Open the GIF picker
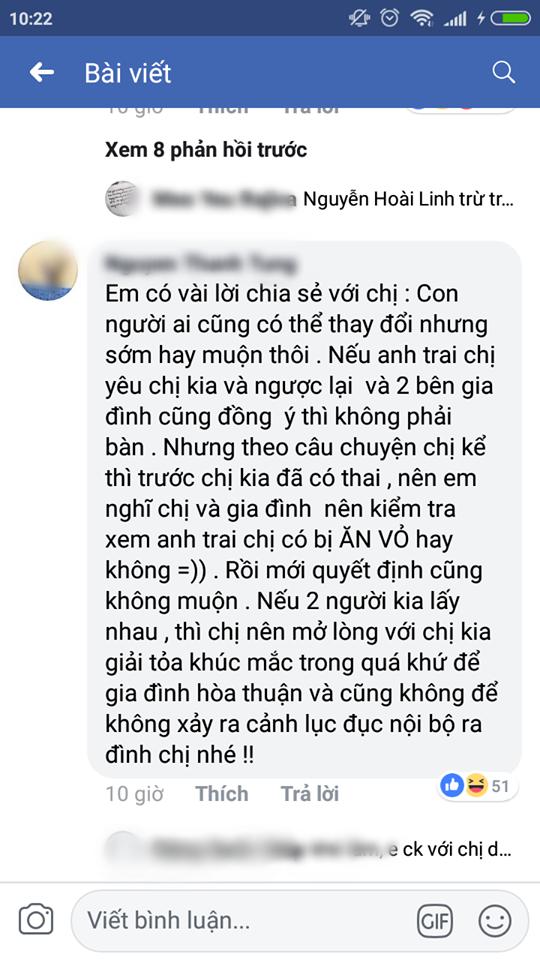Screen dimensions: 540x960 [435, 920]
